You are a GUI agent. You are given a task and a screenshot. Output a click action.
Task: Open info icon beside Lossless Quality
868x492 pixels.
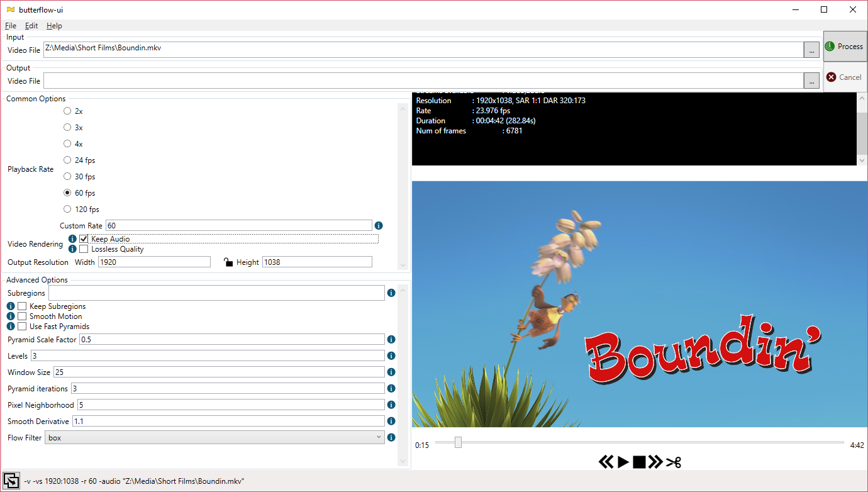pyautogui.click(x=72, y=249)
